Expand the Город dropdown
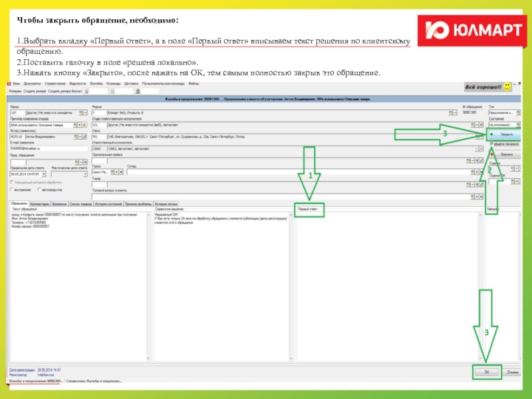Screen dimensions: 532x399 116,172
